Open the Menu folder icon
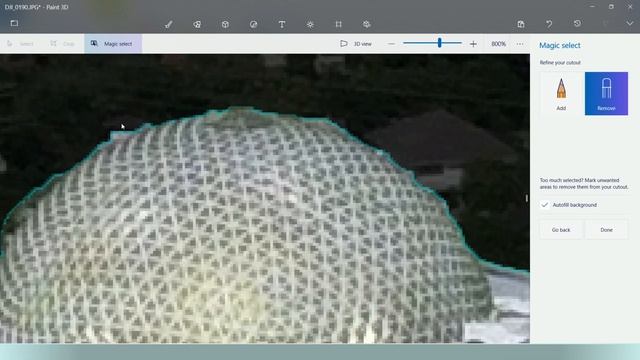The width and height of the screenshot is (640, 360). [x=14, y=23]
